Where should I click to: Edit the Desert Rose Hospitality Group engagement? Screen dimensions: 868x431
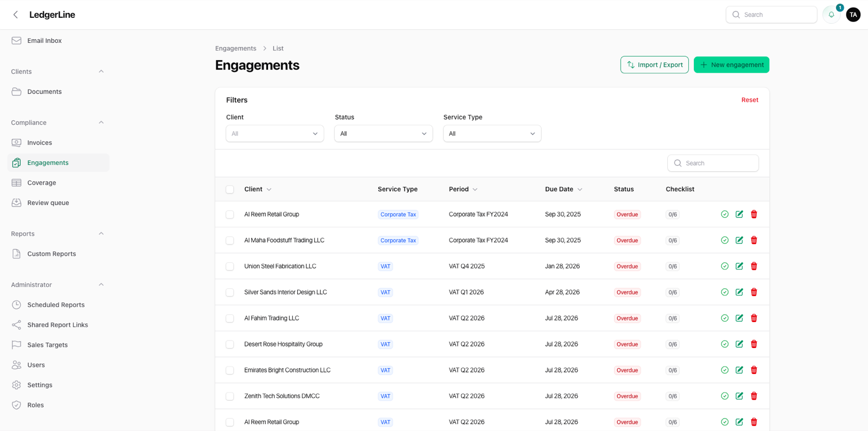tap(739, 344)
